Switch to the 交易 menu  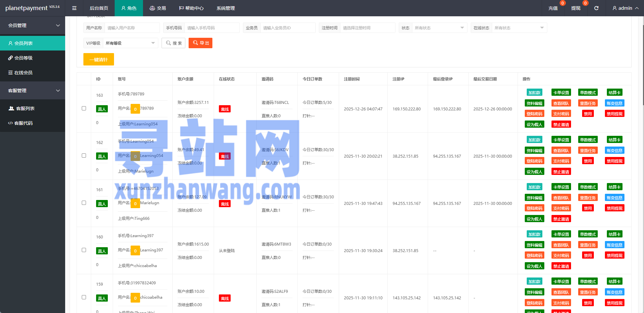[x=158, y=8]
